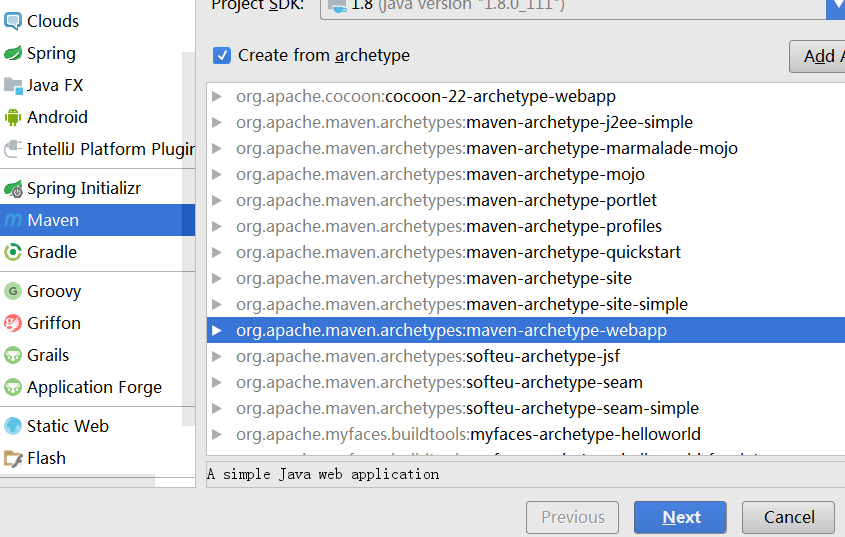Expand the softeu-archetype-seam entry arrow
Screen dimensions: 845x537
217,382
